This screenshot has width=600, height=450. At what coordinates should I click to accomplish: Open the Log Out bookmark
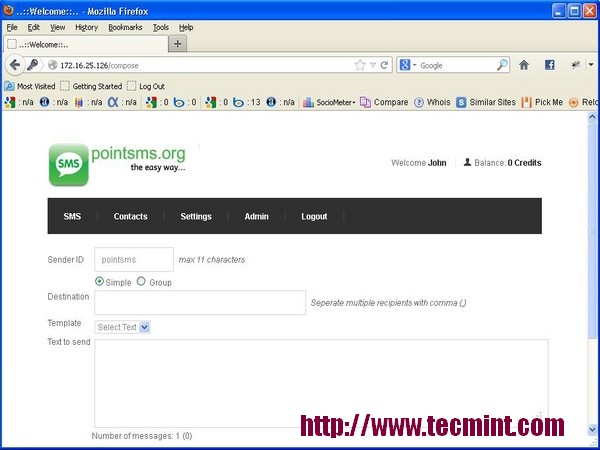pos(146,86)
